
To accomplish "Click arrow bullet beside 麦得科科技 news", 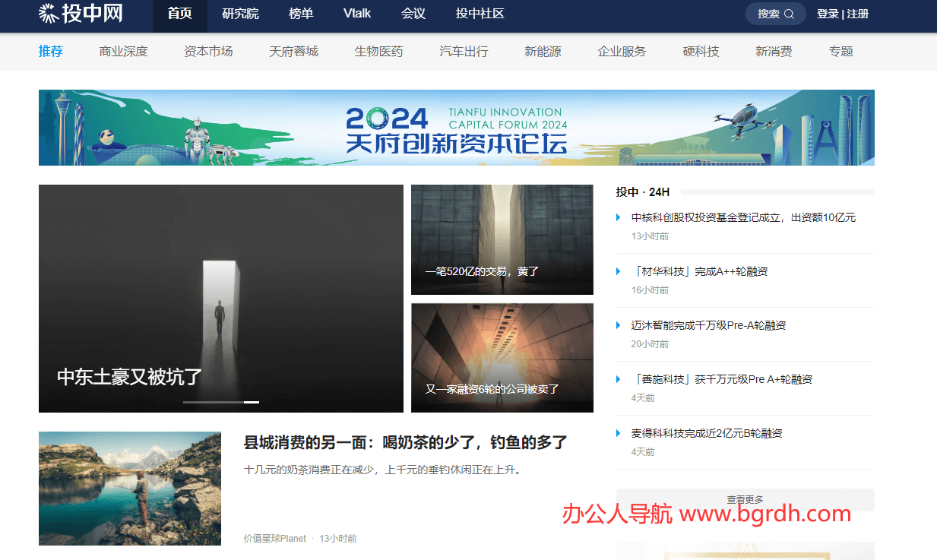I will (619, 434).
